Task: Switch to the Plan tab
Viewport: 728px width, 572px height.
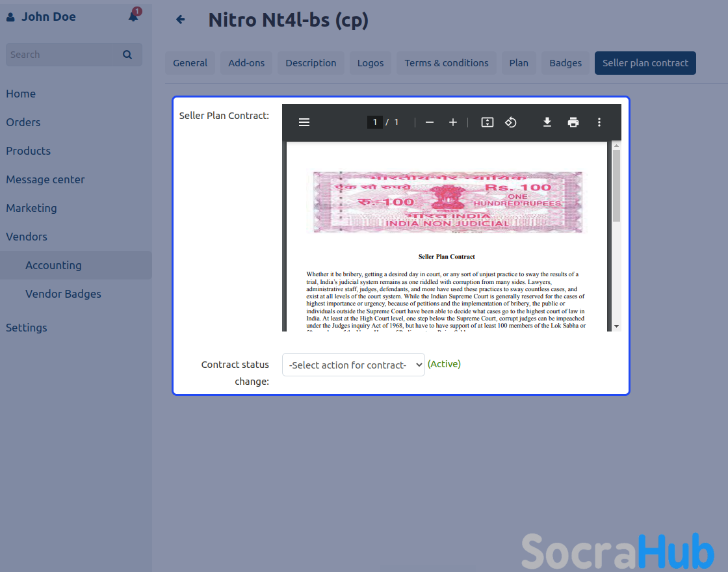Action: click(x=519, y=63)
